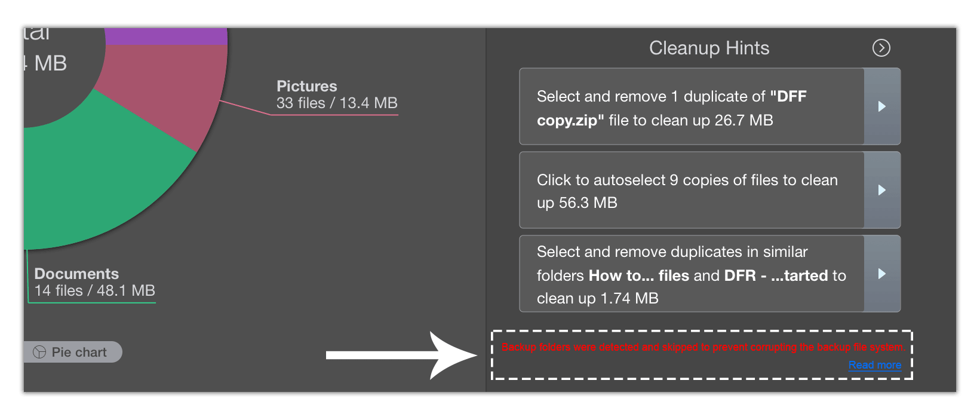This screenshot has height=420, width=980.
Task: Open the Cleanup Hints panel via circled arrow
Action: point(881,48)
